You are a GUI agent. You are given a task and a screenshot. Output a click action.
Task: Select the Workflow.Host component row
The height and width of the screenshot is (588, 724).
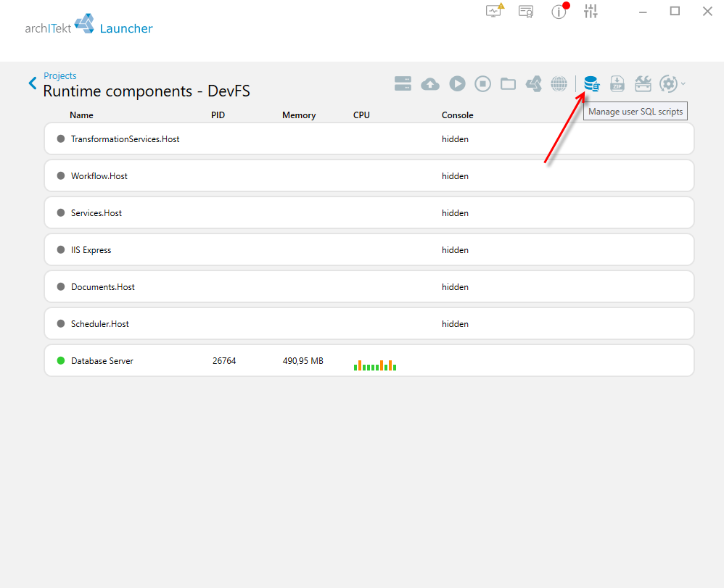point(369,176)
